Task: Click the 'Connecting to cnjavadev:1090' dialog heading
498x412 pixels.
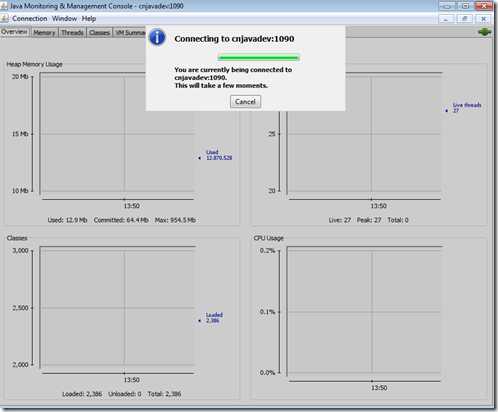Action: pyautogui.click(x=234, y=39)
